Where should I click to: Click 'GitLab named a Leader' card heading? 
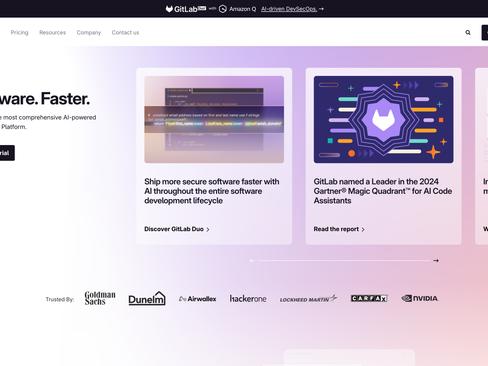[383, 191]
